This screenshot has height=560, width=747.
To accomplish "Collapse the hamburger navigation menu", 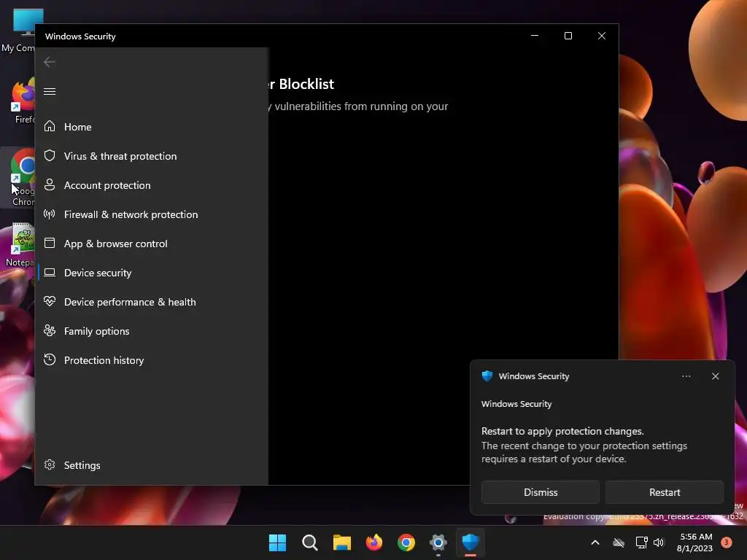I will (50, 91).
